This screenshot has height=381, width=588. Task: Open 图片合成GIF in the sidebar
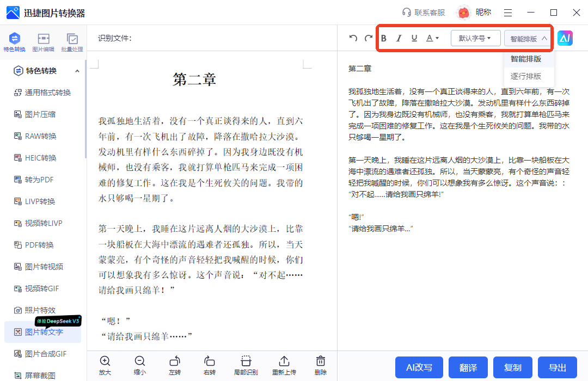(x=43, y=354)
